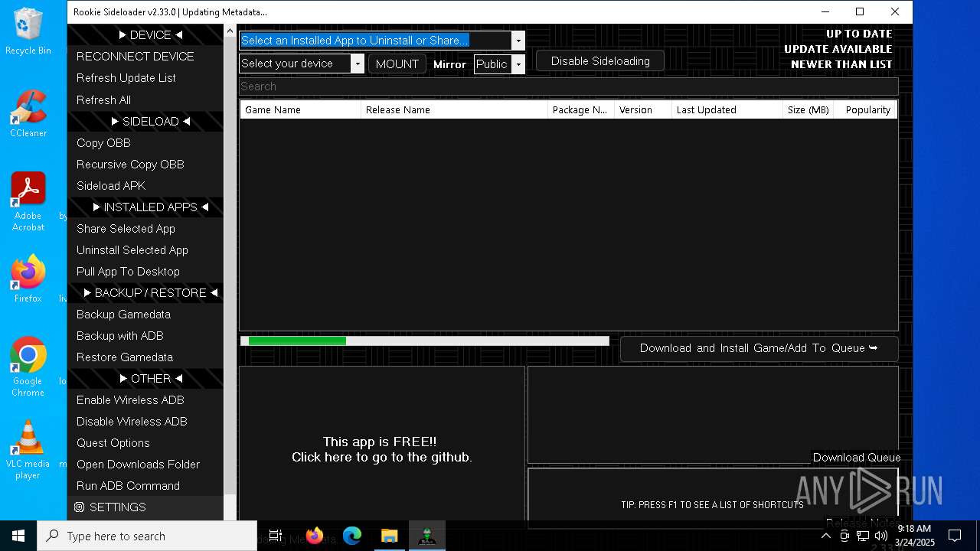The image size is (980, 551).
Task: Open the Mirror Public dropdown
Action: click(518, 64)
